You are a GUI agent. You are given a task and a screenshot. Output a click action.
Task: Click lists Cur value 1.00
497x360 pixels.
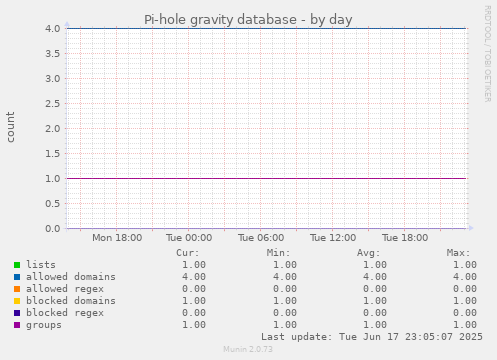click(194, 265)
